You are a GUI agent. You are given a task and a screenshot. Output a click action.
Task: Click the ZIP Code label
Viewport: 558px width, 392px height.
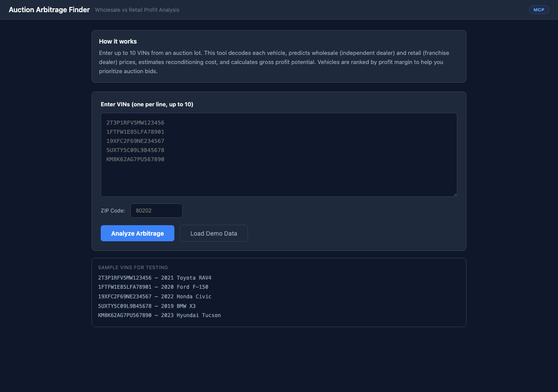(112, 210)
